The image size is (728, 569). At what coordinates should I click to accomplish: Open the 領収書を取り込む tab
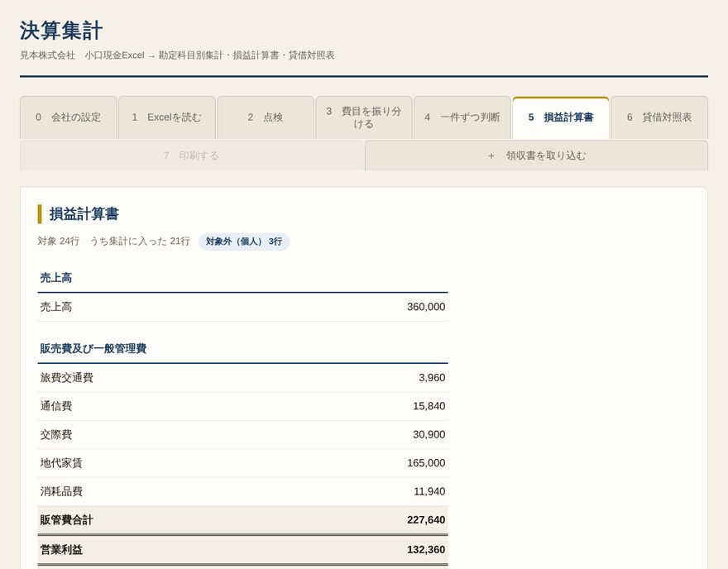536,155
